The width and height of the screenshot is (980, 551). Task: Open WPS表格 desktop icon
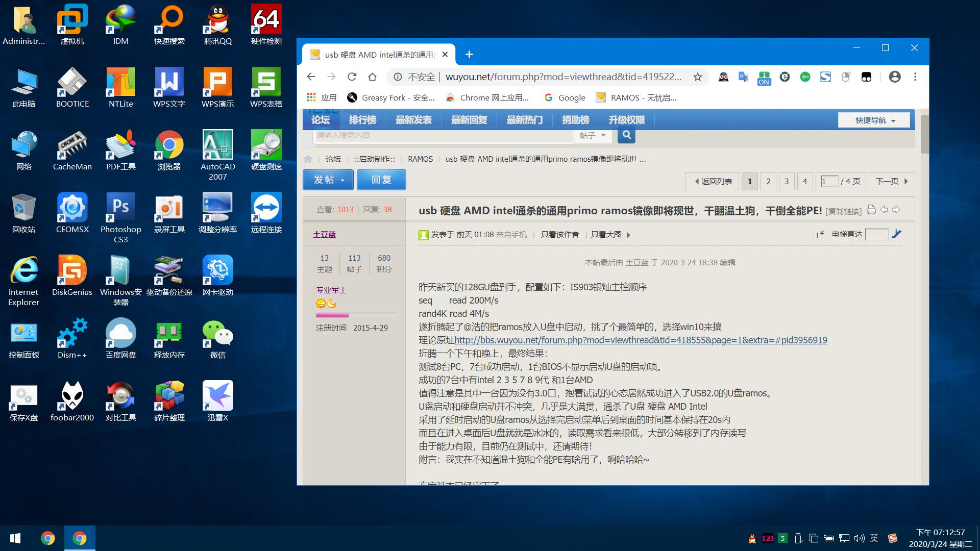coord(266,87)
